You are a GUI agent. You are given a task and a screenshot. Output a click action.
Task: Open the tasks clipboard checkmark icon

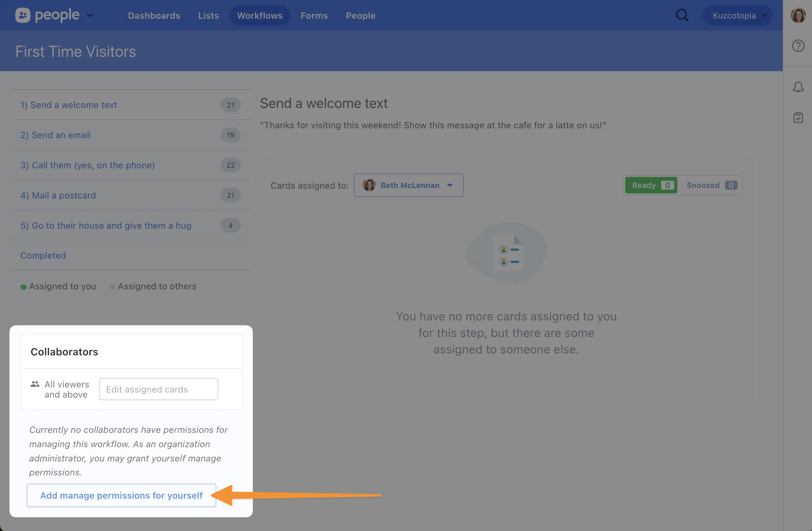point(798,118)
